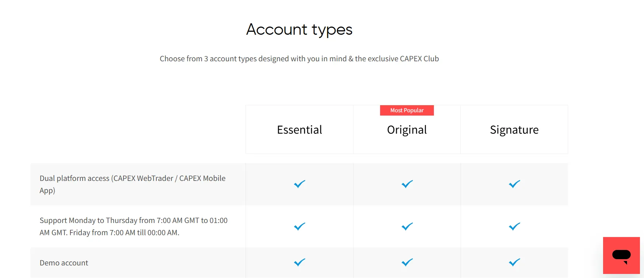Select the Original account type header
Screen dimensions: 644x278
tap(407, 130)
